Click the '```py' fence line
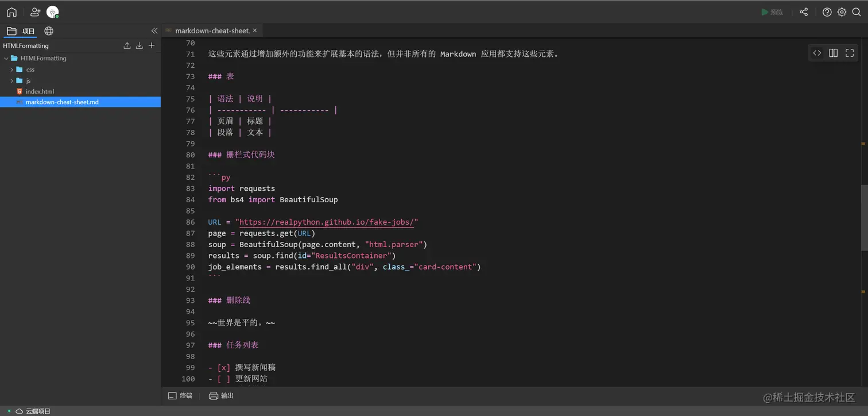The image size is (868, 416). [219, 178]
